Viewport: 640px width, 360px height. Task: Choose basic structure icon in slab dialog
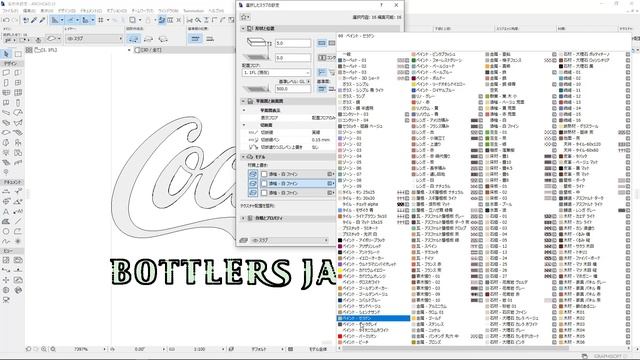click(322, 43)
